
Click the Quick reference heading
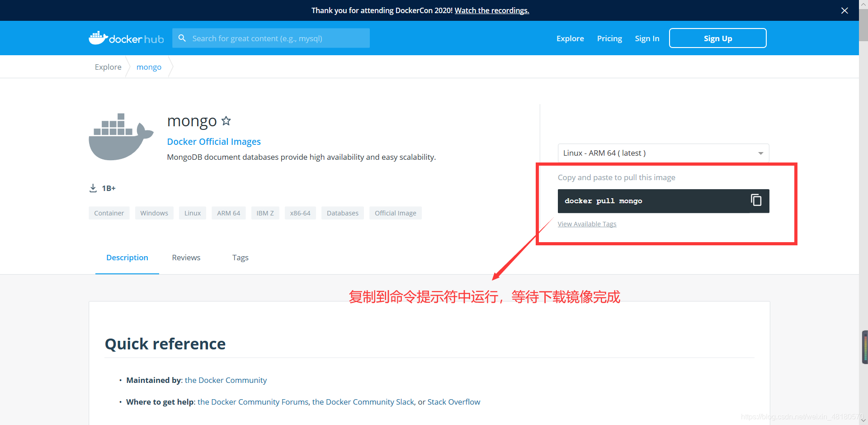pos(165,344)
